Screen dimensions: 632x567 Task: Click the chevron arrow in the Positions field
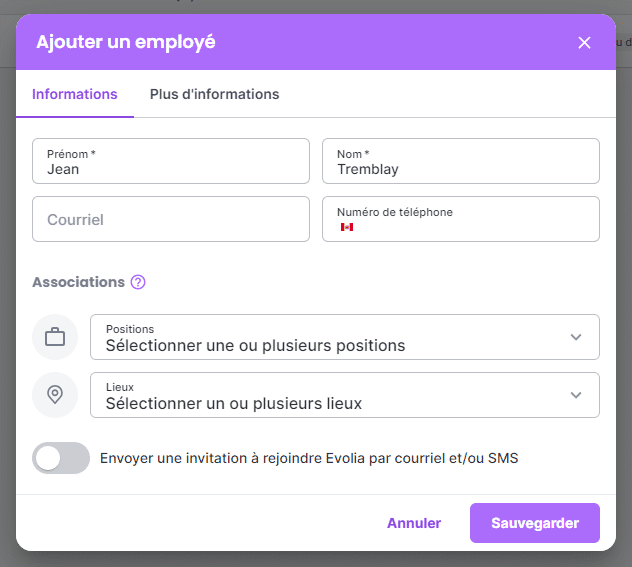(x=576, y=337)
